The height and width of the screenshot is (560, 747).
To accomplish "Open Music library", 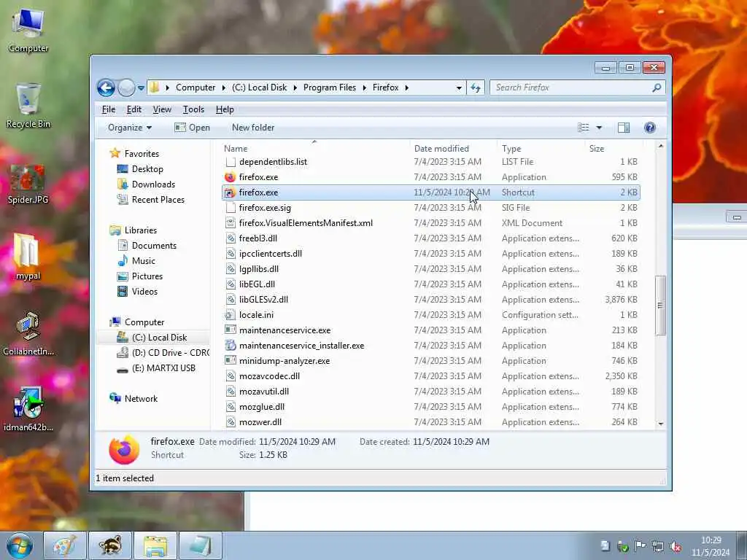I will coord(144,261).
